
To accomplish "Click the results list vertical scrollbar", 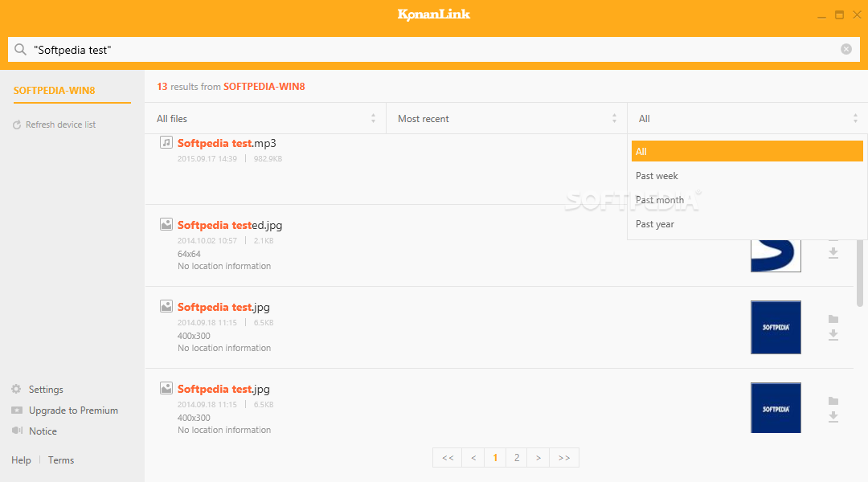I will (860, 272).
